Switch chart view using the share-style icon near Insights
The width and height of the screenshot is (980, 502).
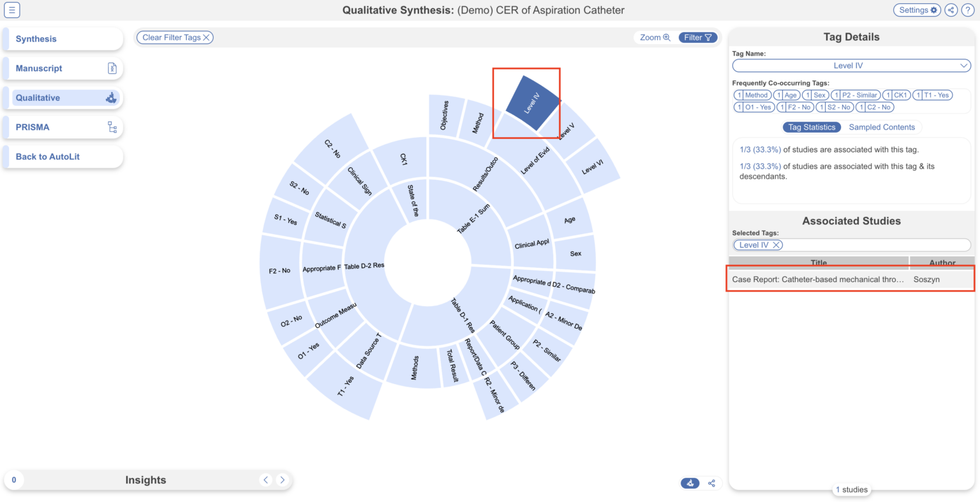tap(711, 483)
